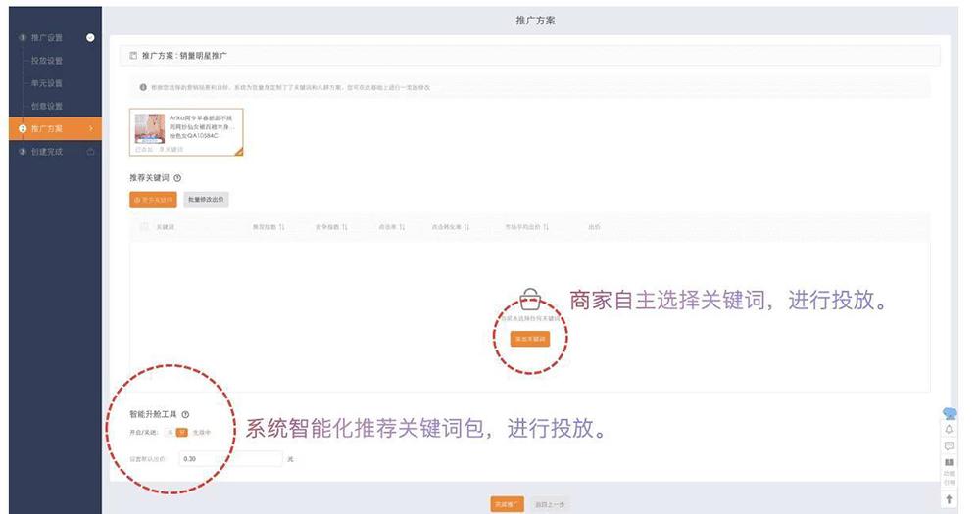This screenshot has width=980, height=514.
Task: Sort by 展现指数 column arrows
Action: click(x=282, y=227)
